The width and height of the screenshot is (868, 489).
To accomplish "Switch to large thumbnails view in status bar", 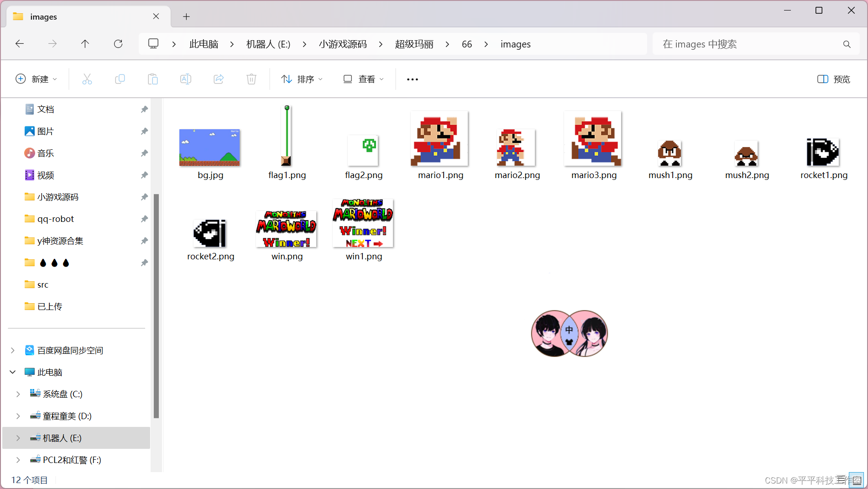I will pyautogui.click(x=857, y=480).
